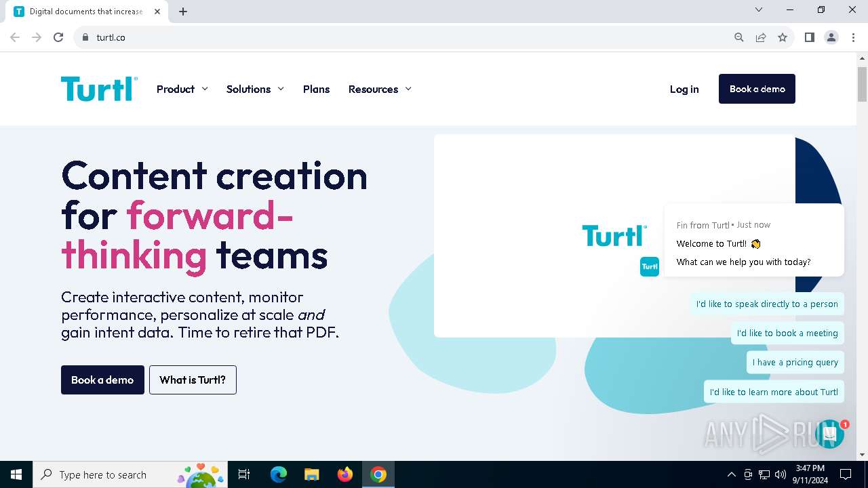Open a new browser tab
This screenshot has height=488, width=868.
click(183, 12)
